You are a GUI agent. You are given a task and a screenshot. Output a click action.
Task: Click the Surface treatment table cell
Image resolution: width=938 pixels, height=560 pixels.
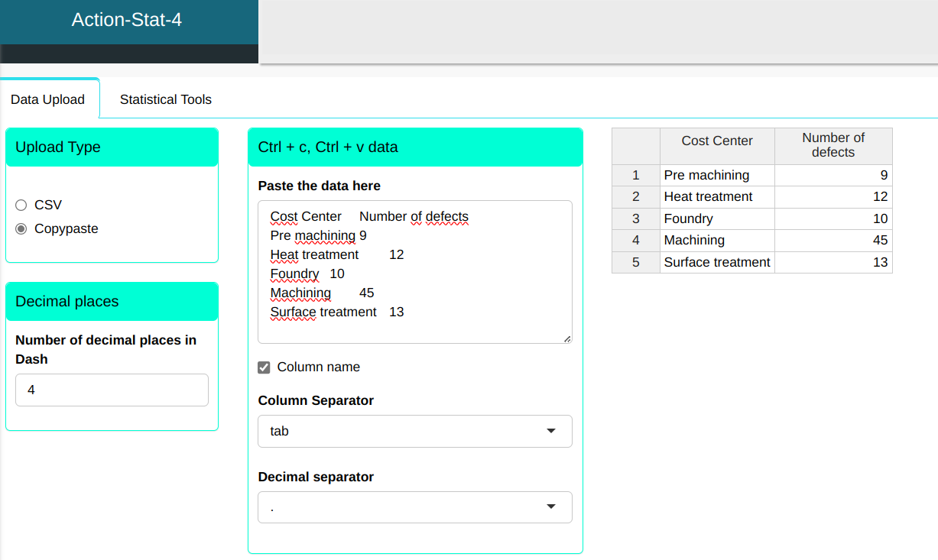(x=716, y=263)
